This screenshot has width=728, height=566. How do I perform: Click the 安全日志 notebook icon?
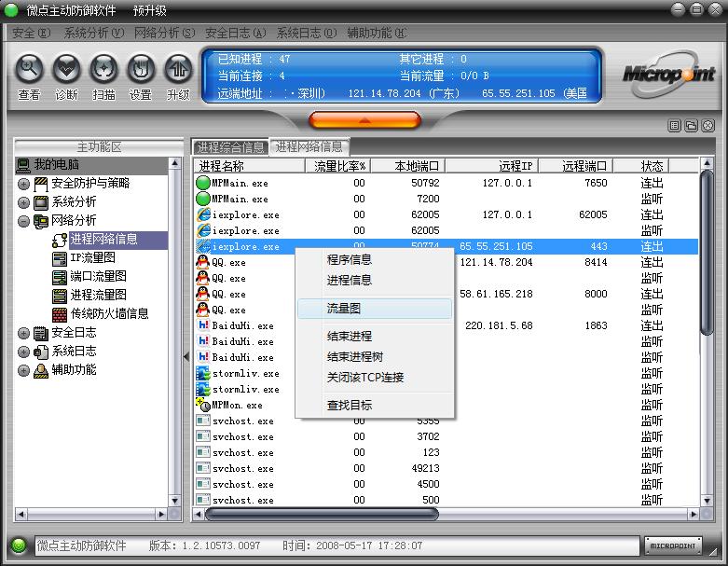pos(41,334)
